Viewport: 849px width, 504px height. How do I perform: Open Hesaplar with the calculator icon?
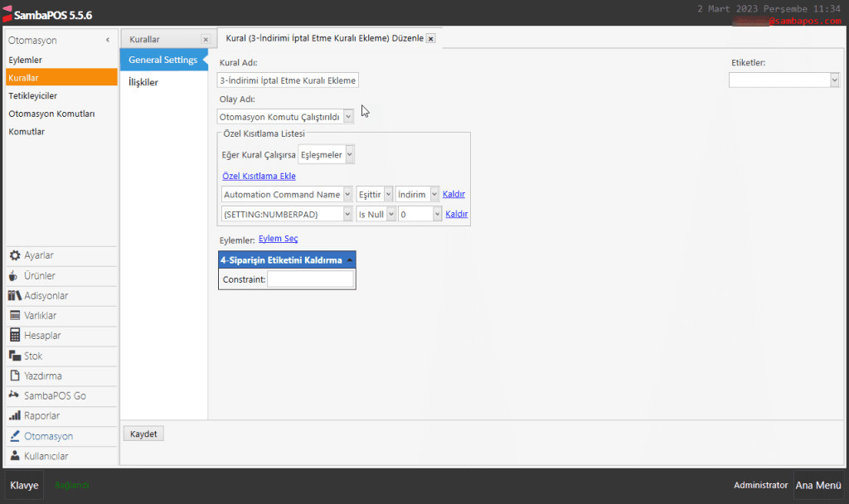[15, 336]
